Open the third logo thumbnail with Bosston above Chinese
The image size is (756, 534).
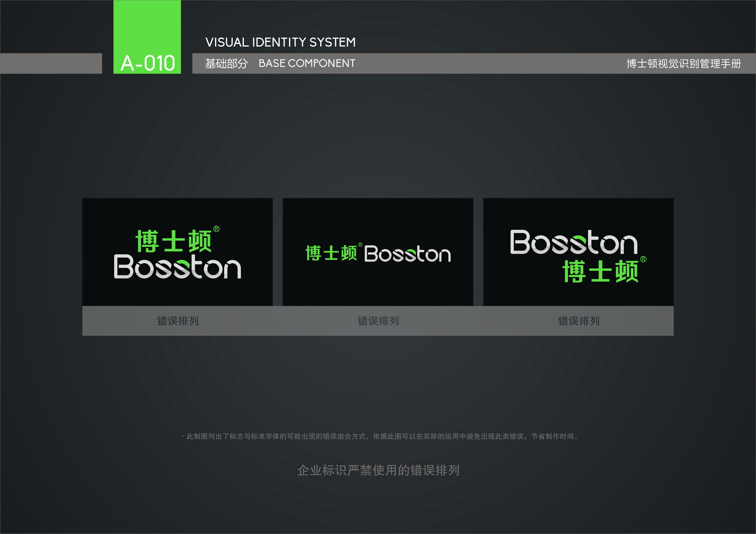[578, 252]
